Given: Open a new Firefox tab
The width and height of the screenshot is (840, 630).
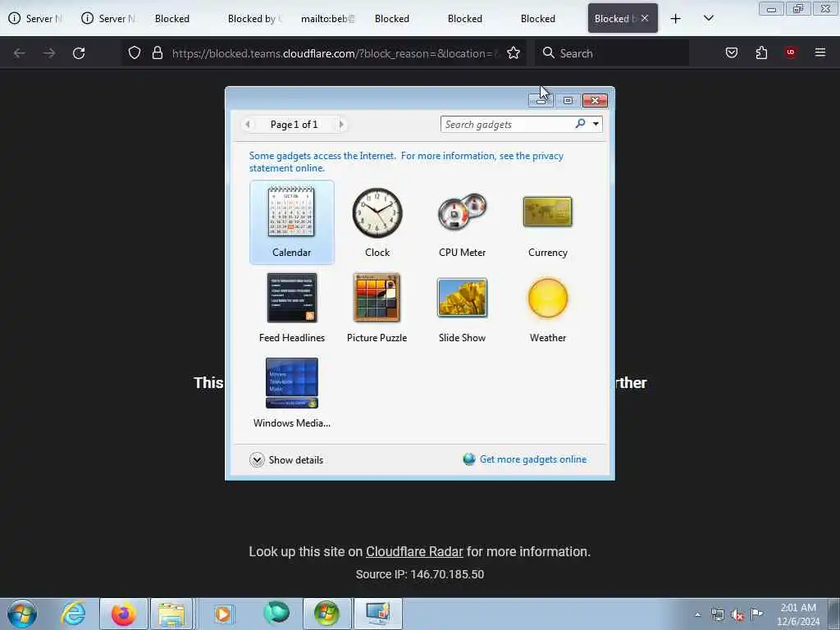Looking at the screenshot, I should point(676,19).
